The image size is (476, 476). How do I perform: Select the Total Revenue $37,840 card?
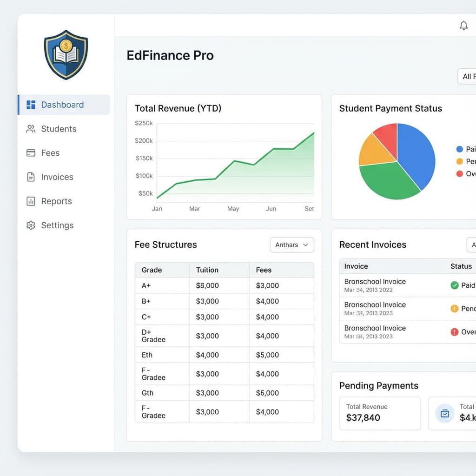[380, 413]
